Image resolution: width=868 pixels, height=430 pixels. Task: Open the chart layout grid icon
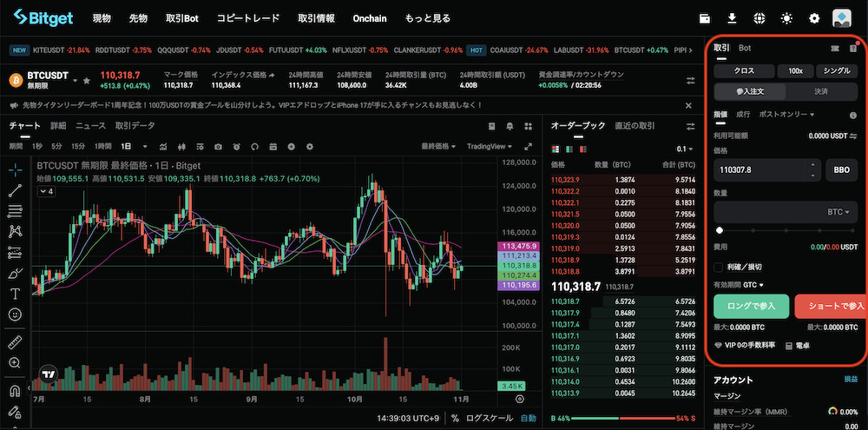(x=528, y=126)
